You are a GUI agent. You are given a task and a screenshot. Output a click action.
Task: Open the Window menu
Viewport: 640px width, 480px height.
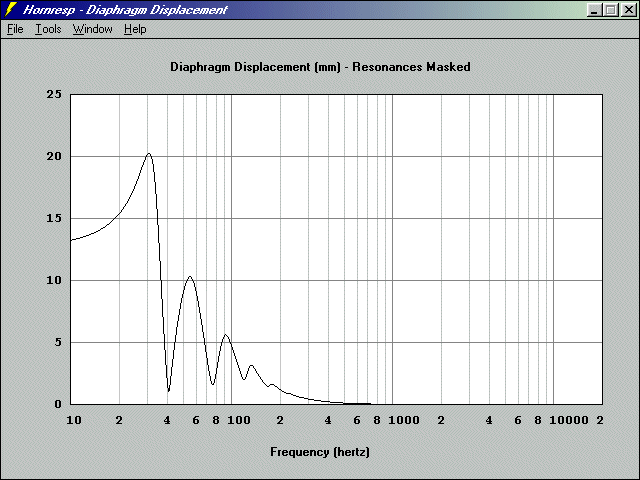click(x=92, y=29)
